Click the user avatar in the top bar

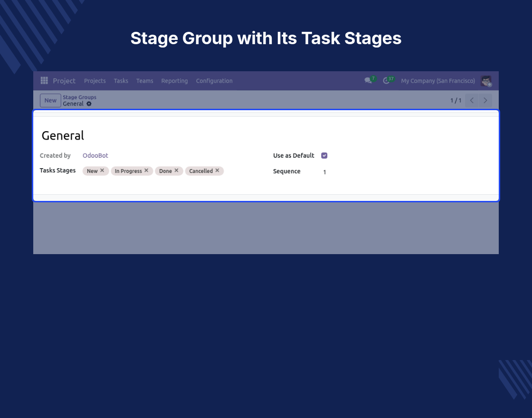[486, 81]
